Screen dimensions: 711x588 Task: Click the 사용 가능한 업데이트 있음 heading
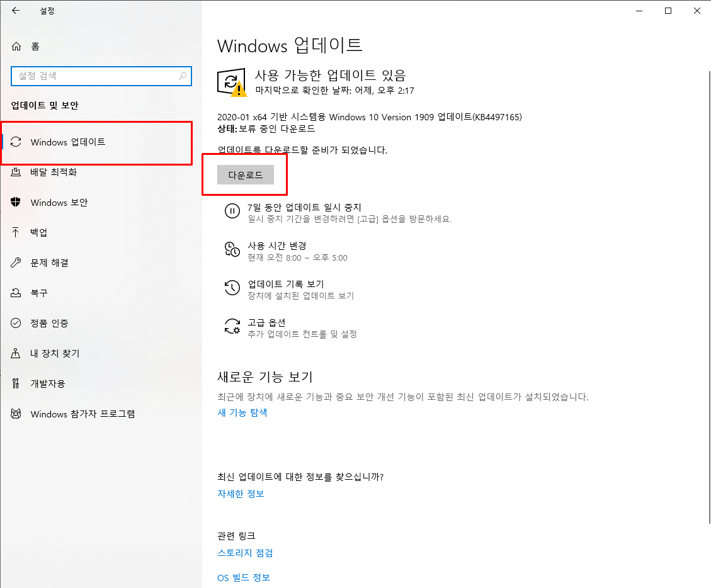330,75
